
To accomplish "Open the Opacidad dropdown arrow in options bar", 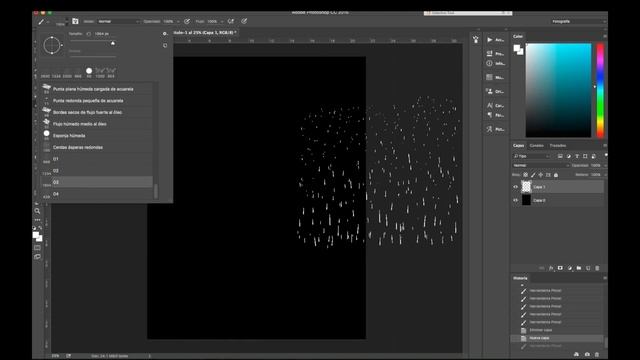I will [x=178, y=22].
